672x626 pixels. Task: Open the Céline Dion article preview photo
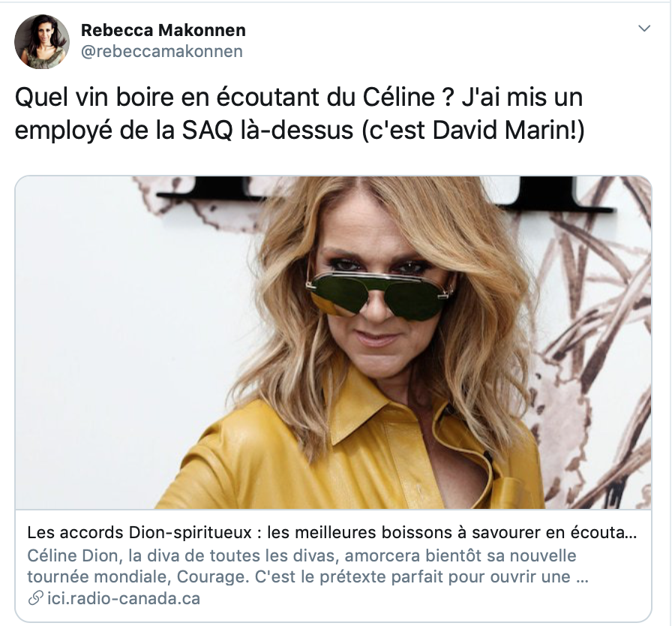334,342
